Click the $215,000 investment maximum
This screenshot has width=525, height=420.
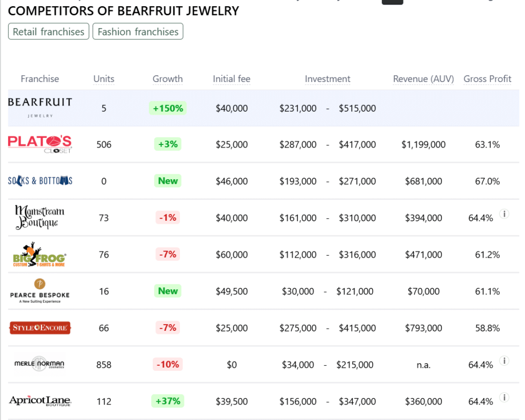(x=355, y=365)
